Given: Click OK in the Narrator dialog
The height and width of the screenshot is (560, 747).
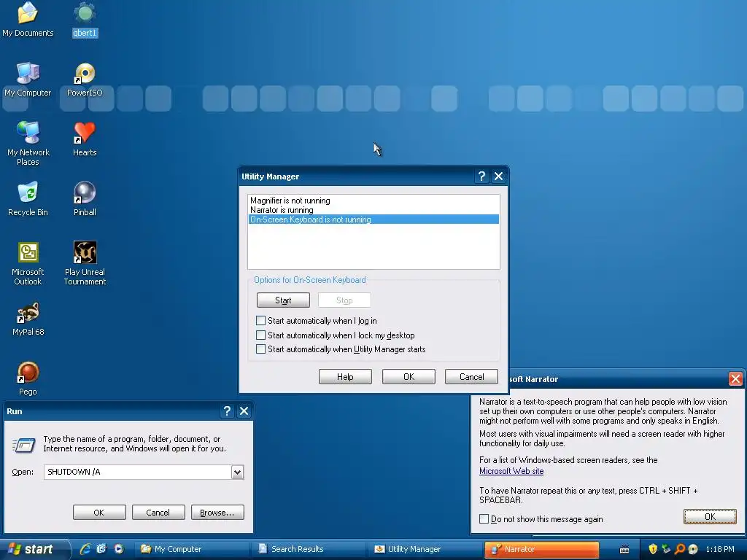Looking at the screenshot, I should point(710,517).
